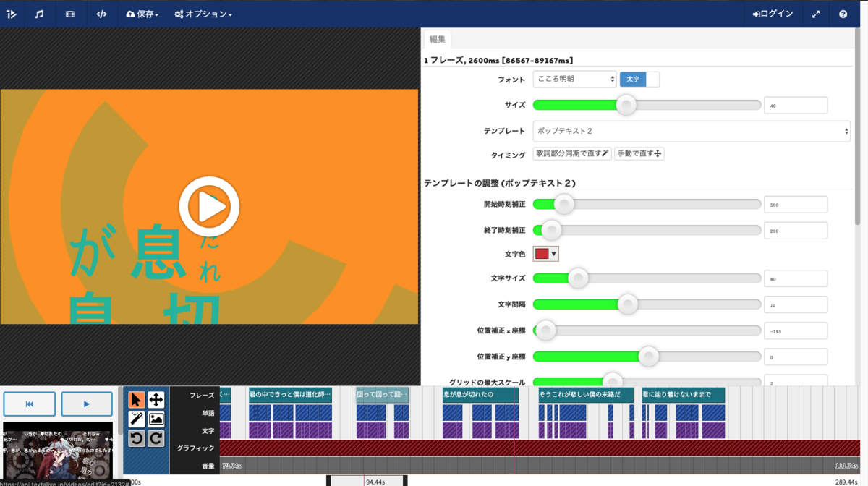
Task: Click the undo arrow icon
Action: 136,438
